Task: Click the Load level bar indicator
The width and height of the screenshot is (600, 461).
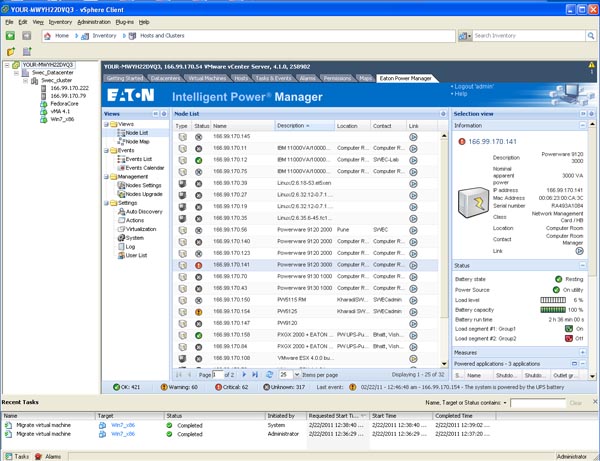Action: tap(553, 300)
